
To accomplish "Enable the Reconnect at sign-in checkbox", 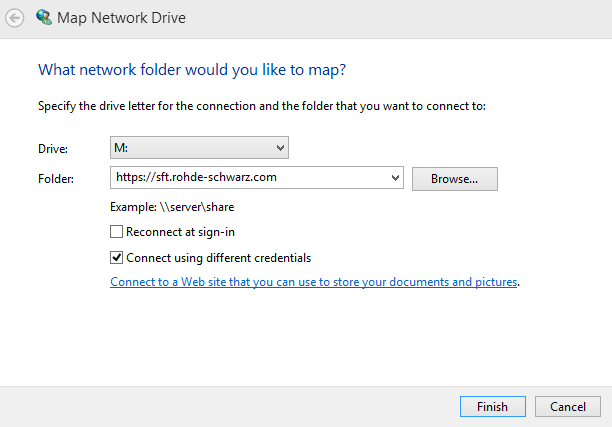I will point(117,232).
